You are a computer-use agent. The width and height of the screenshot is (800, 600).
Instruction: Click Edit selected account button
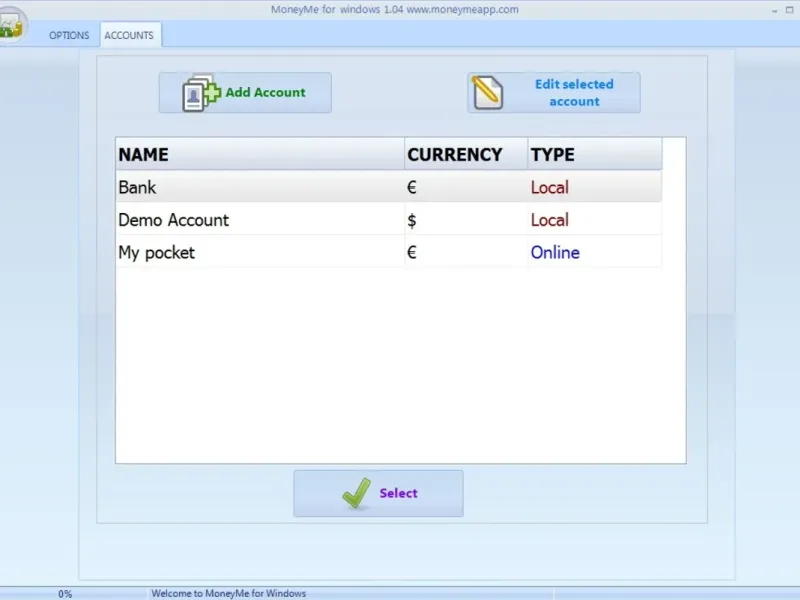[554, 92]
